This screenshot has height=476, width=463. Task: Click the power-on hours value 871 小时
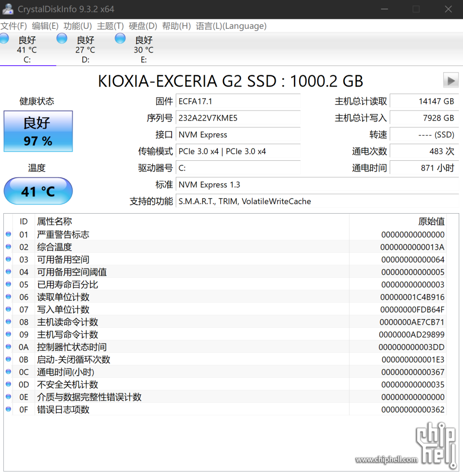424,168
